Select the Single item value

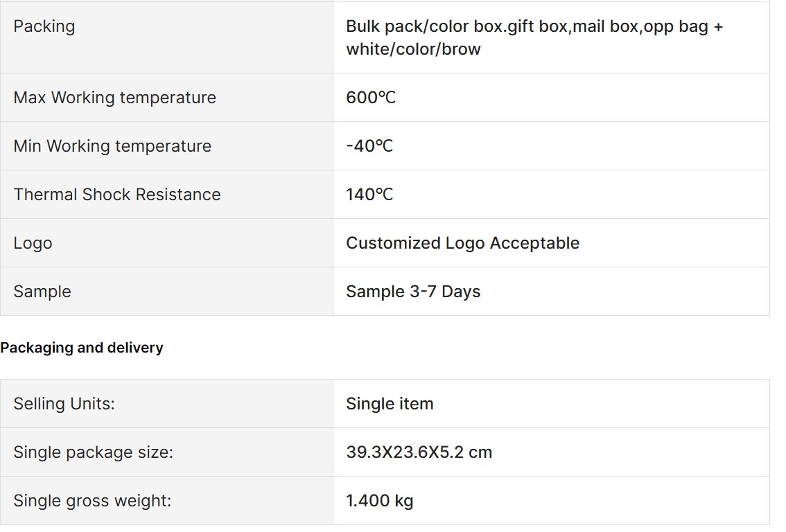pos(390,404)
